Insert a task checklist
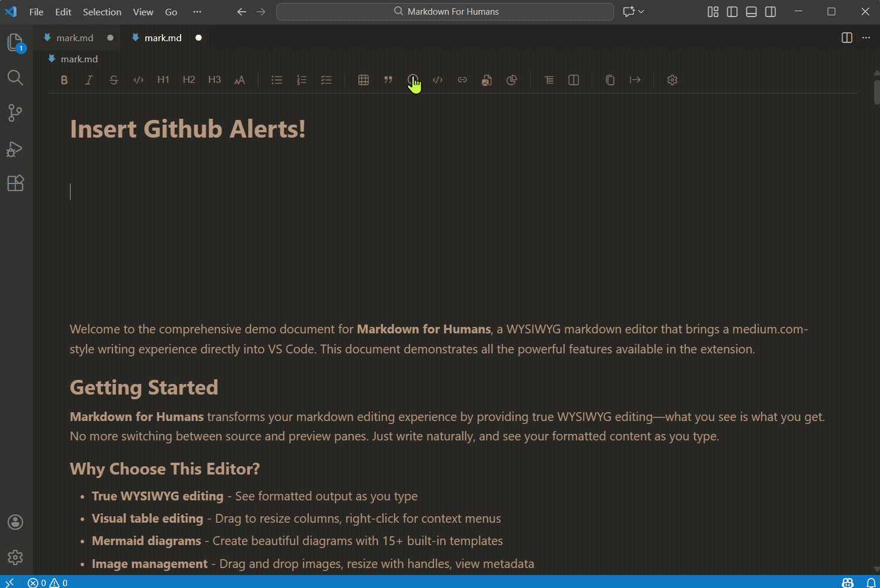The width and height of the screenshot is (880, 588). click(x=326, y=80)
